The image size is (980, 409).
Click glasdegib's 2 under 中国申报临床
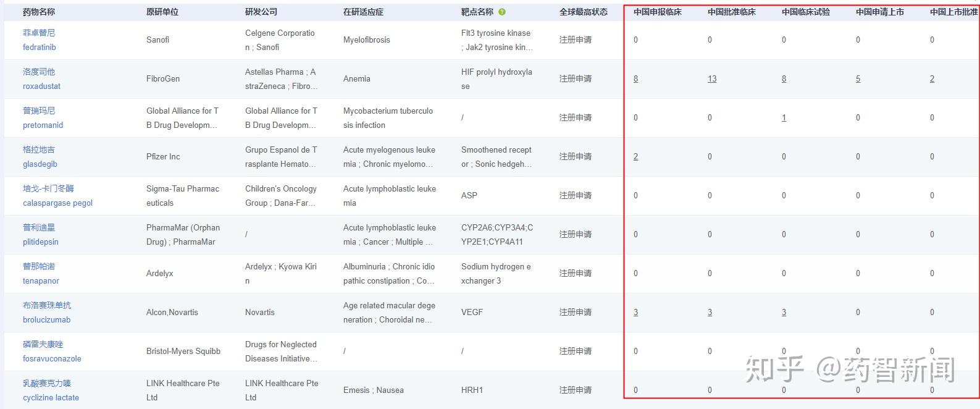pos(635,156)
